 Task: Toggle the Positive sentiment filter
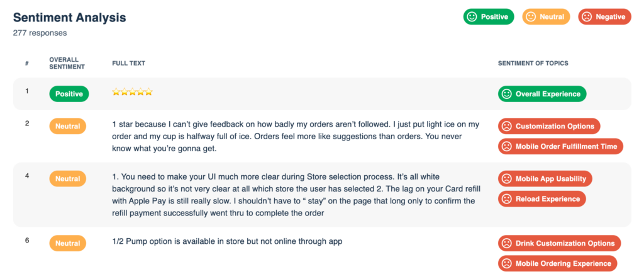coord(488,17)
